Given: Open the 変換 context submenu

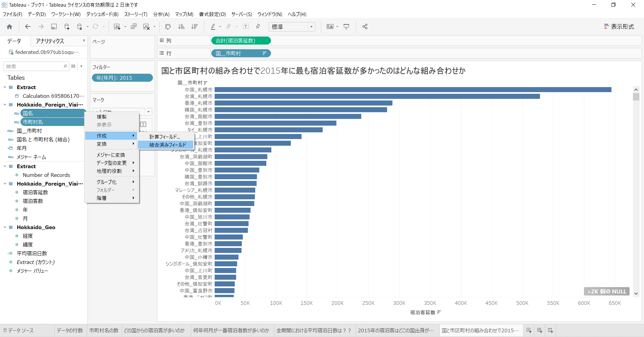Looking at the screenshot, I should [112, 144].
